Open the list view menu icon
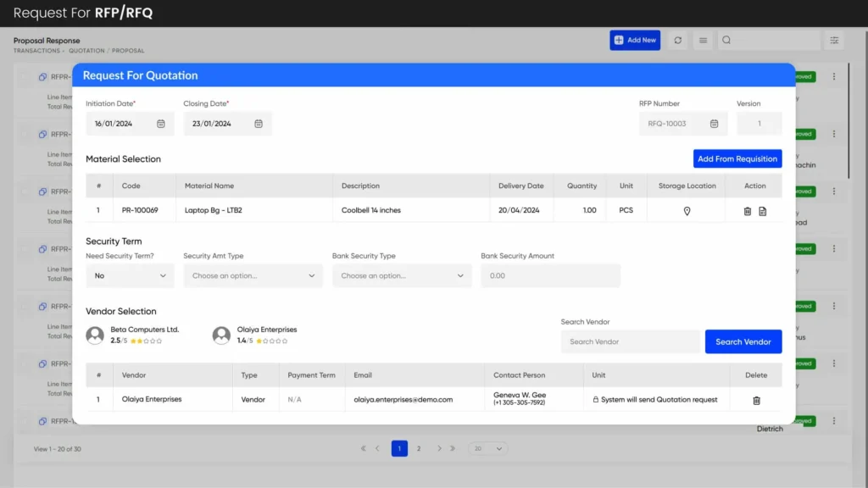 703,40
